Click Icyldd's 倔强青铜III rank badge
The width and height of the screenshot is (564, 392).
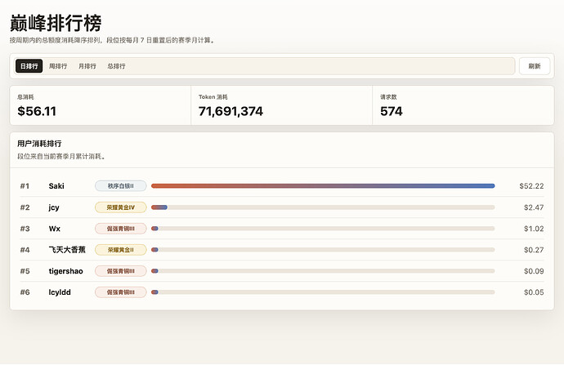120,292
